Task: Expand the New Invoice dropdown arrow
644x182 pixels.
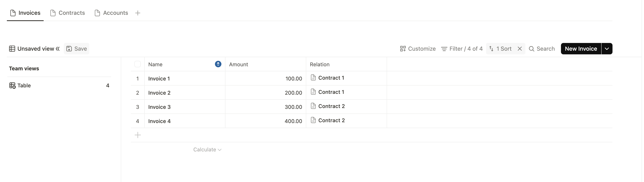Action: 607,49
